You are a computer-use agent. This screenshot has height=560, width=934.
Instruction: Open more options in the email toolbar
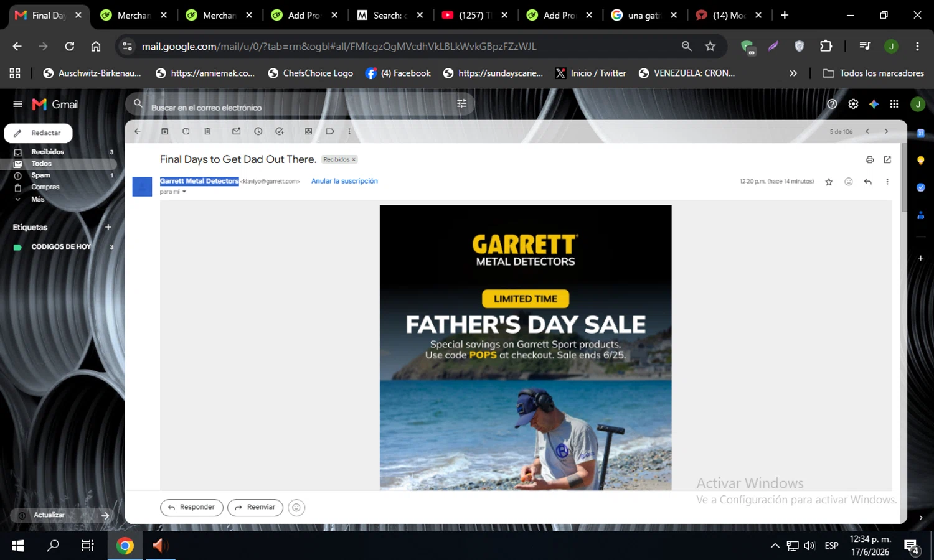tap(349, 131)
